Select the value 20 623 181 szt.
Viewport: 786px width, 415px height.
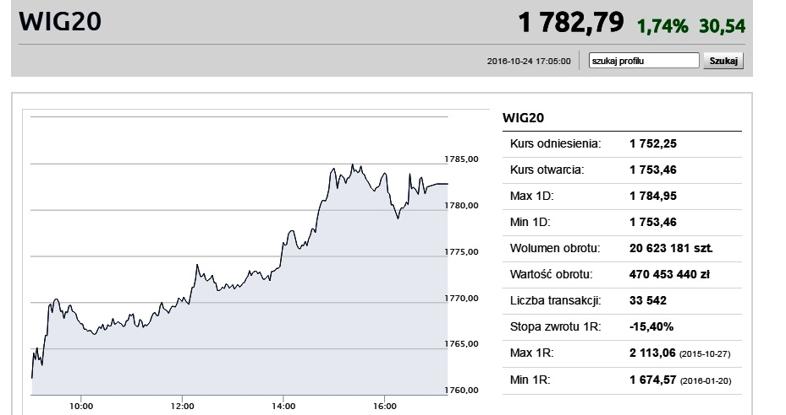671,248
